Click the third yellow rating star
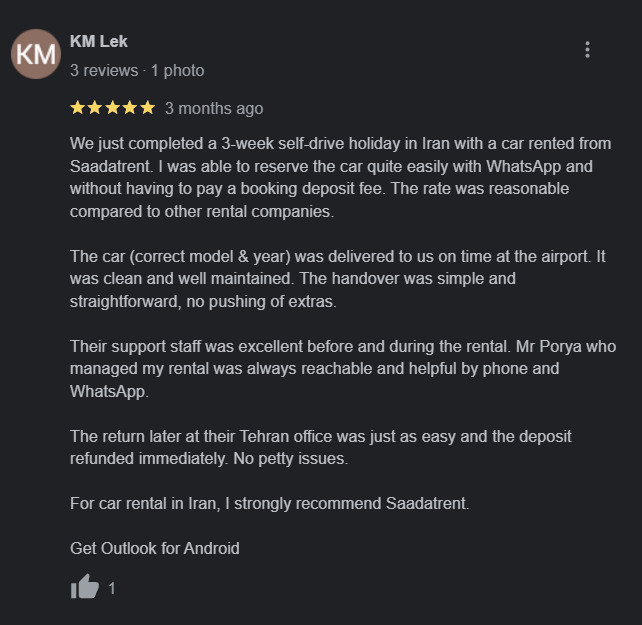 112,108
